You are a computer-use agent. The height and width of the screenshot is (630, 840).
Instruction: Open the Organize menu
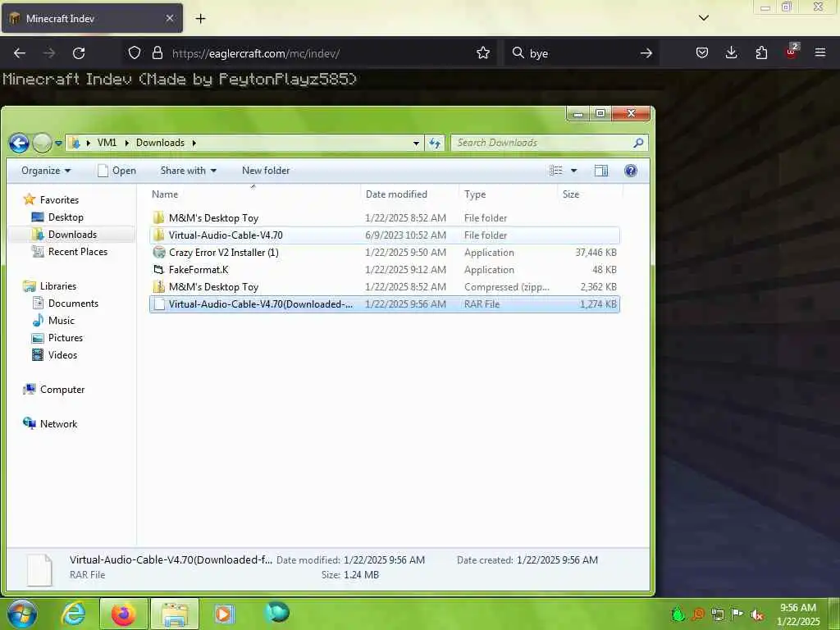46,171
